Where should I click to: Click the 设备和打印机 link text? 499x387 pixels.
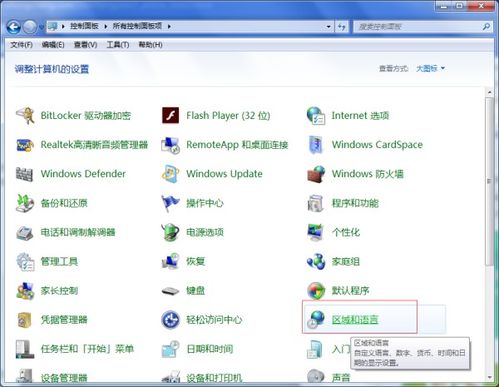[214, 378]
